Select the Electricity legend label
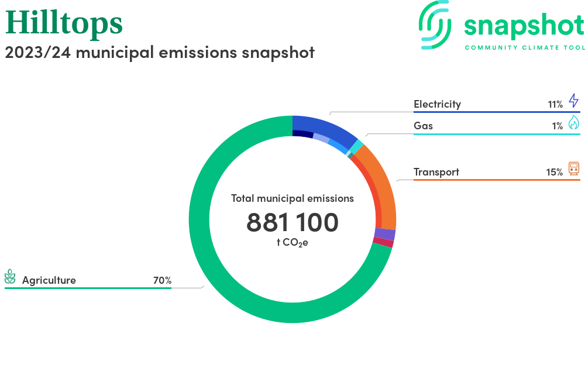 click(x=437, y=104)
